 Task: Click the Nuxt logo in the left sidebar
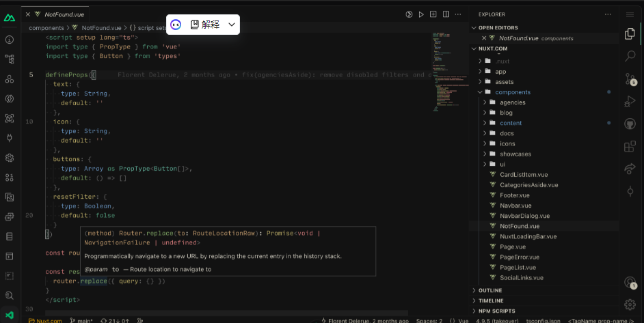10,18
